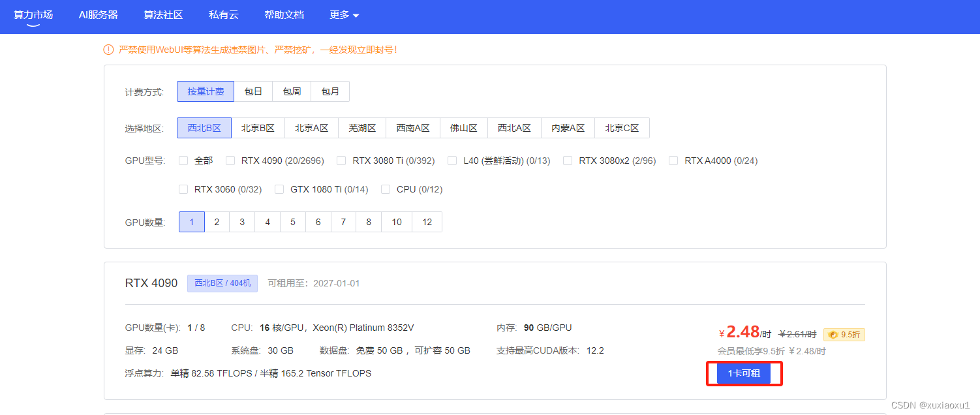Open the AI服务器 menu item
This screenshot has height=415, width=980.
click(98, 14)
